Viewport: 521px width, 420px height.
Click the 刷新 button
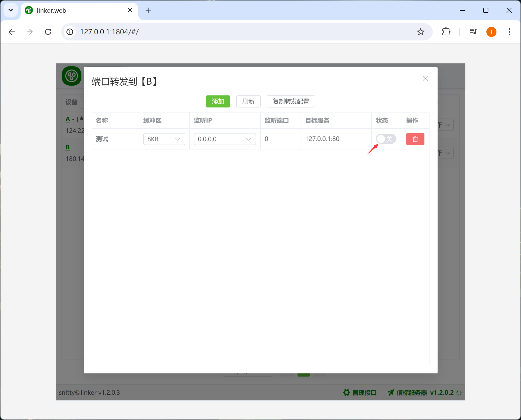point(248,101)
